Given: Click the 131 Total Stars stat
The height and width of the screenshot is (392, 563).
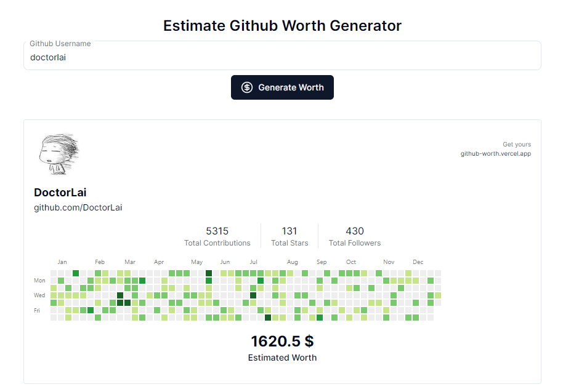Looking at the screenshot, I should pos(290,236).
